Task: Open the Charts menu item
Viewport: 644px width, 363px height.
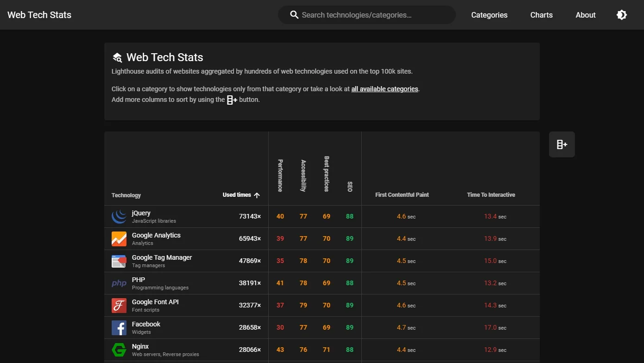Action: (542, 15)
